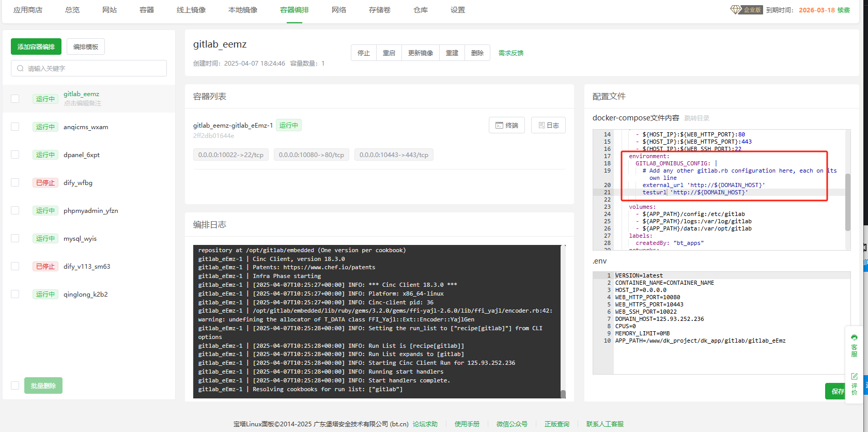Select dify_wfbg in compose list
The image size is (868, 432).
(78, 182)
